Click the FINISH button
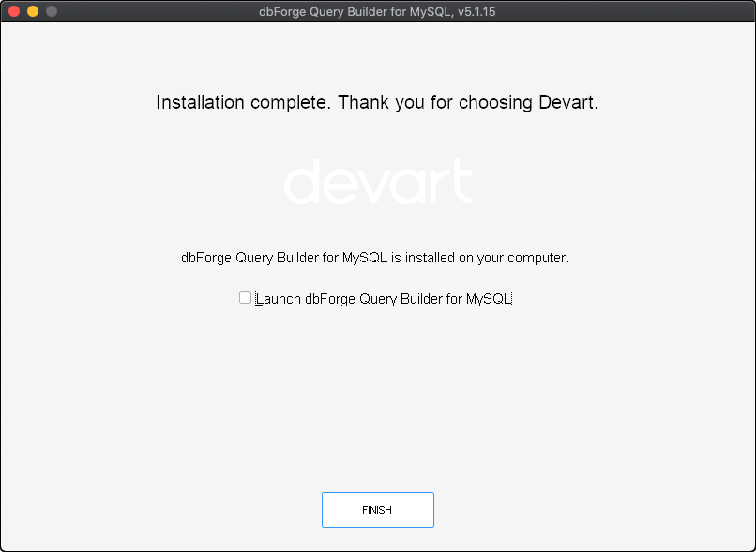 377,510
